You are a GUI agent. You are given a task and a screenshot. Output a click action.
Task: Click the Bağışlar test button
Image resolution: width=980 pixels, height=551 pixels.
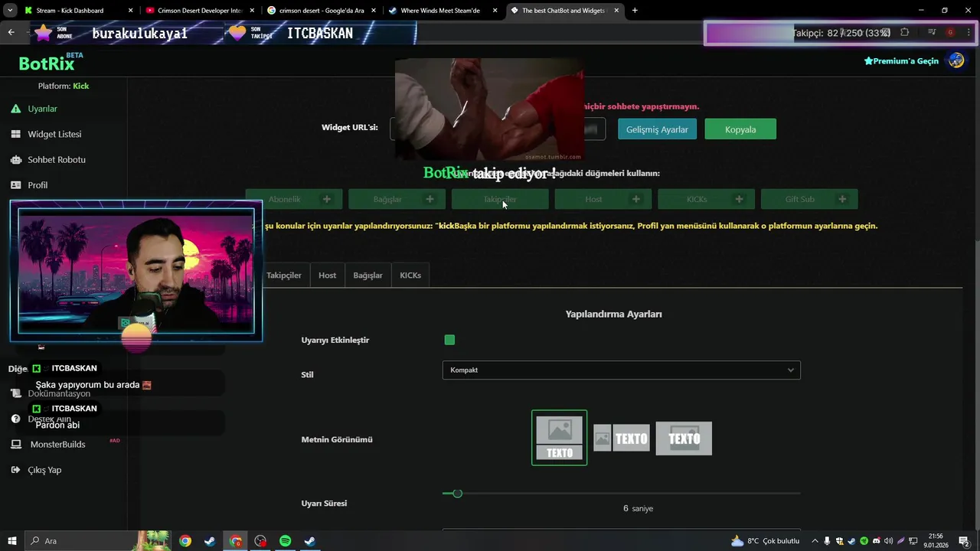coord(397,199)
